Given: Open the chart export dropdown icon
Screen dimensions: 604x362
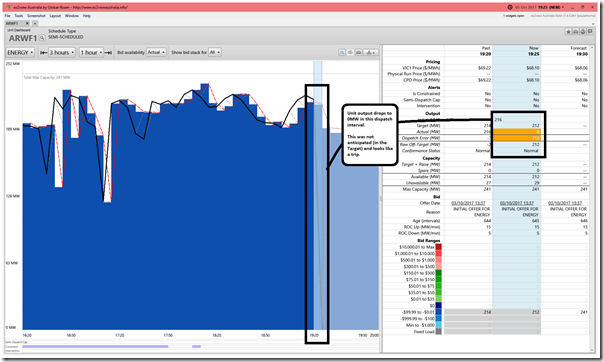Looking at the screenshot, I should coord(371,52).
